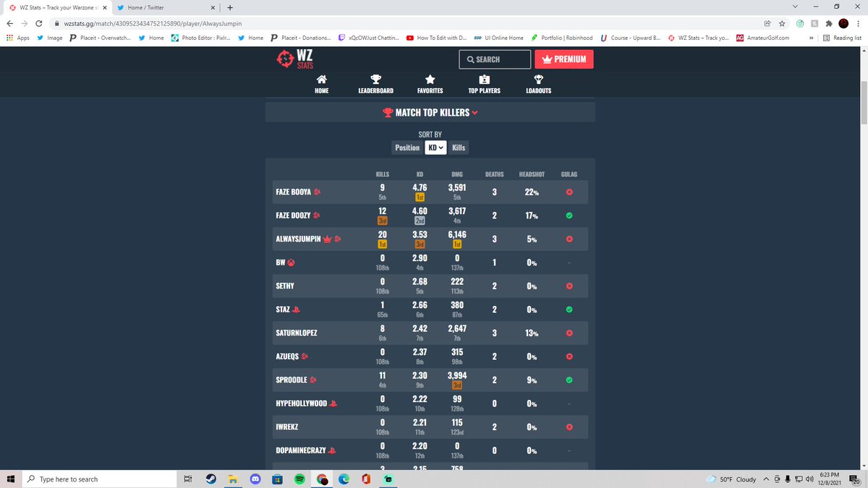Image resolution: width=868 pixels, height=488 pixels.
Task: Open the Loadouts page
Action: tap(538, 85)
